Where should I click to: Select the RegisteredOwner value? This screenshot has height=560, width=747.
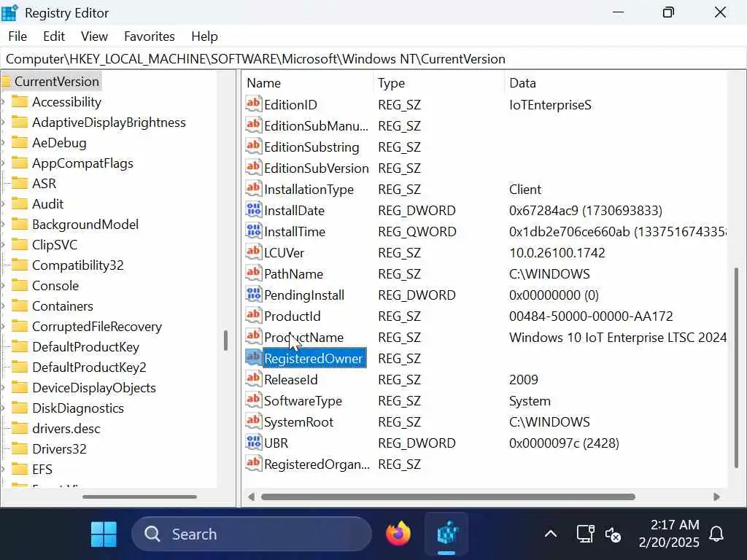[314, 358]
